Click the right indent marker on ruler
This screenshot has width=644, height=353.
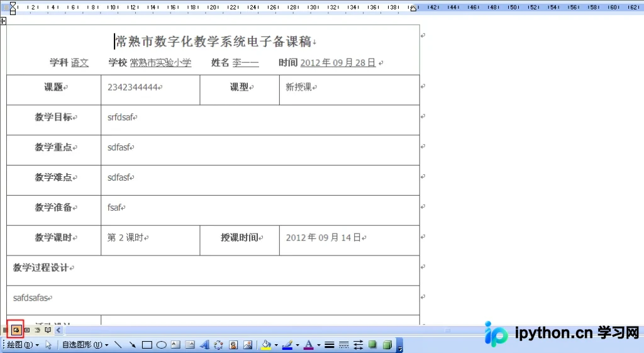coord(413,8)
